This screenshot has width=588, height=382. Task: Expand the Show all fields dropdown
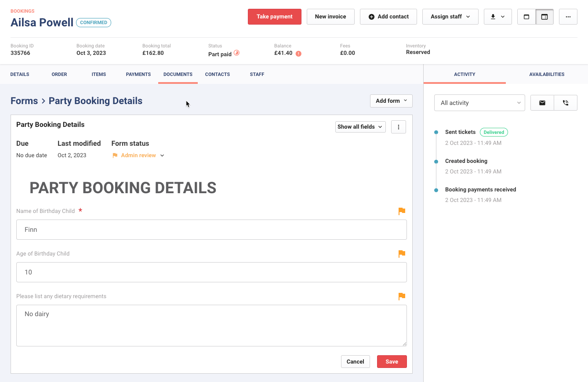coord(360,127)
